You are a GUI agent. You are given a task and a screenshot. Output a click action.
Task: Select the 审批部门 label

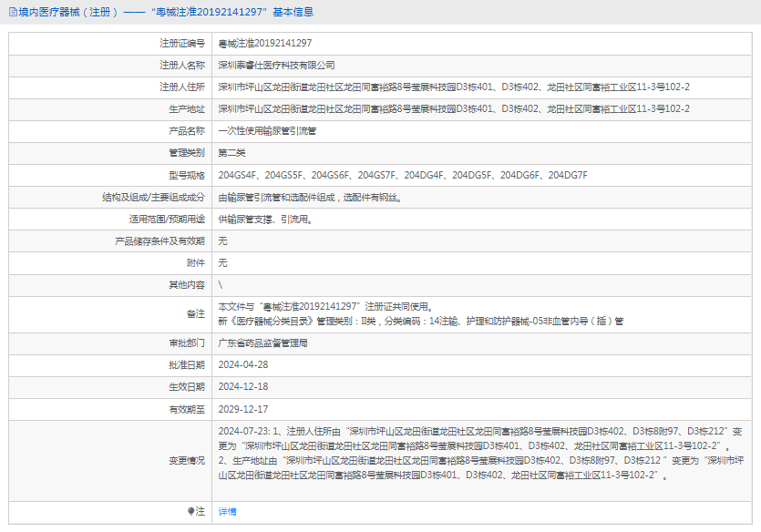(187, 343)
